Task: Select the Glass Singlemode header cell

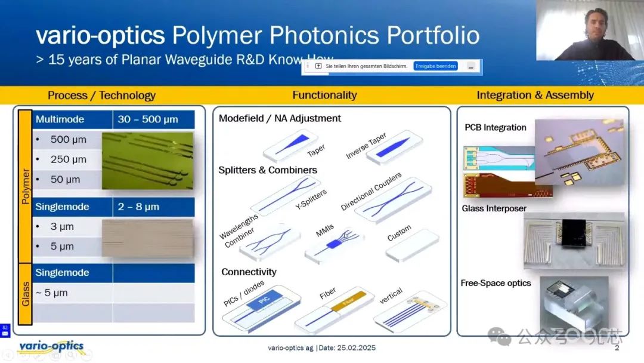Action: (72, 273)
